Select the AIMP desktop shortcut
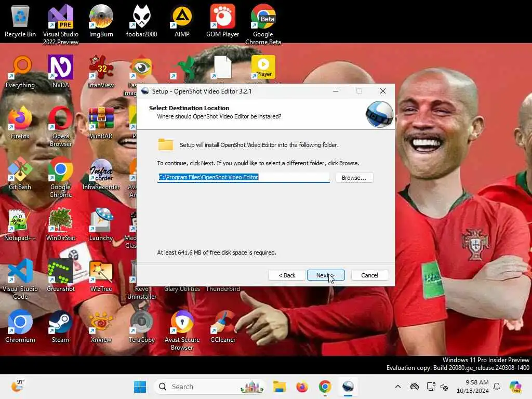 182,21
